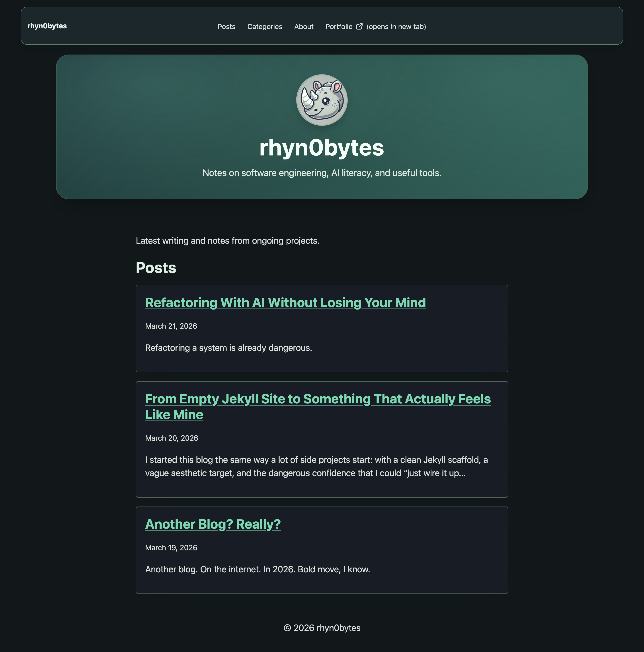Click the March 20, 2026 date
This screenshot has width=644, height=652.
coord(172,438)
